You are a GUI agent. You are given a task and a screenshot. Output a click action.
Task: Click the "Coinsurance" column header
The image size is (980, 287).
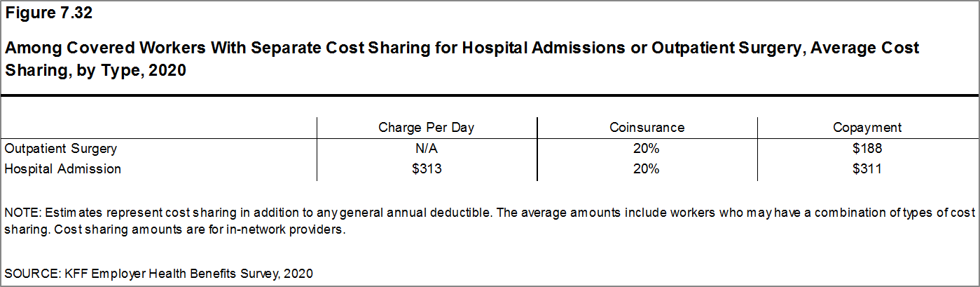point(647,128)
